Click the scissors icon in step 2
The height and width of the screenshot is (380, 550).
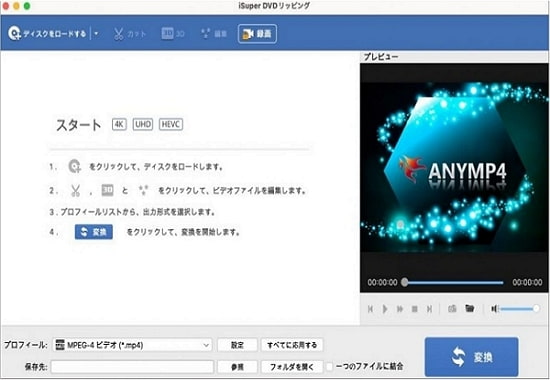tap(75, 191)
